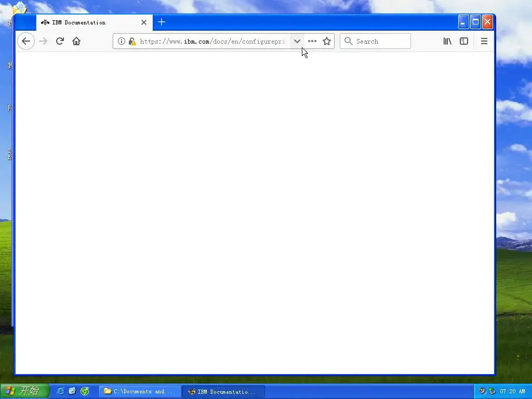Click the Search input box

pos(375,41)
